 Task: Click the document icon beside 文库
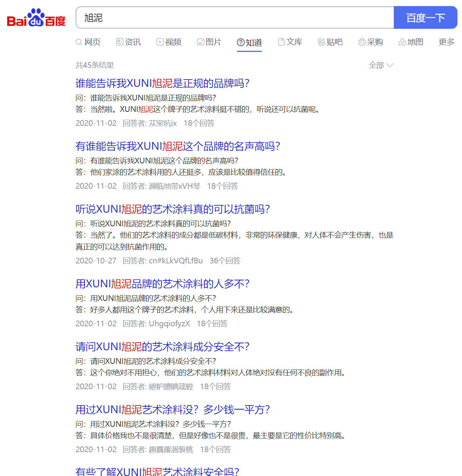(x=281, y=42)
